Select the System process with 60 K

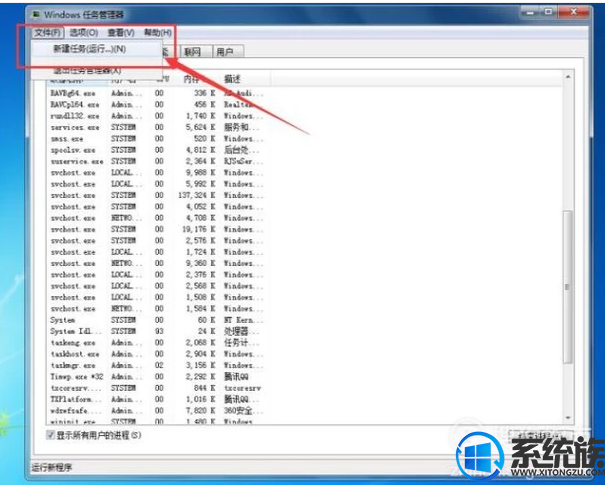click(157, 320)
